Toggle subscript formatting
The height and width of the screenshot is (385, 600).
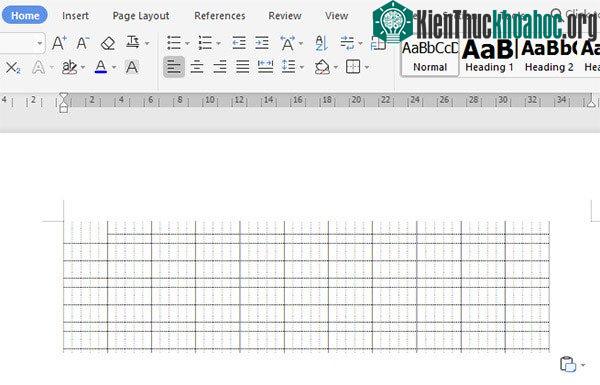coord(13,68)
